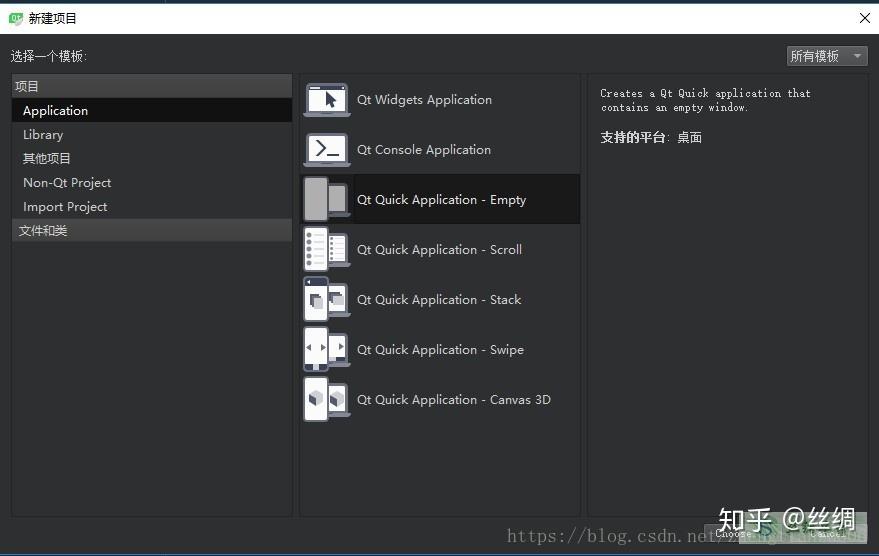
Task: Select Import Project category
Action: pyautogui.click(x=151, y=207)
